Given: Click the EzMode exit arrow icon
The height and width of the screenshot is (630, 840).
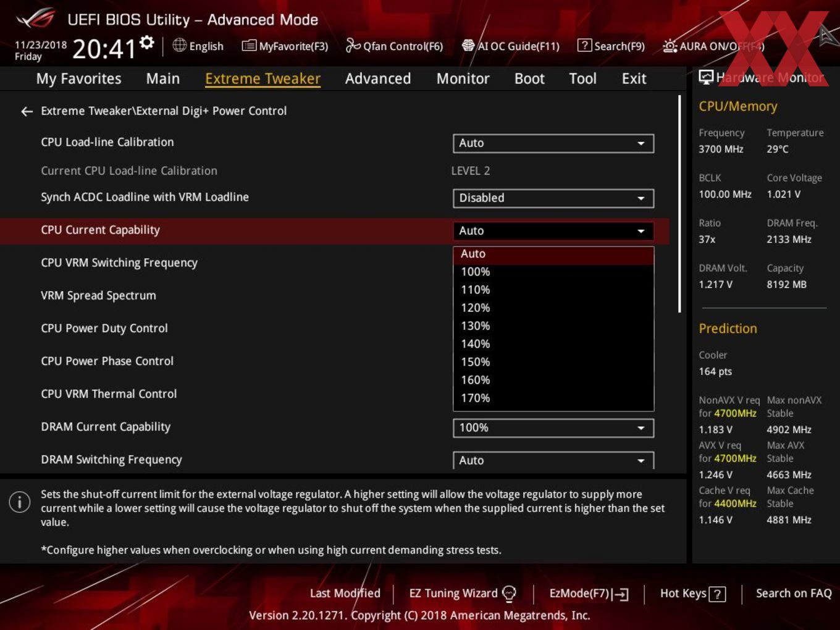Looking at the screenshot, I should pyautogui.click(x=621, y=594).
